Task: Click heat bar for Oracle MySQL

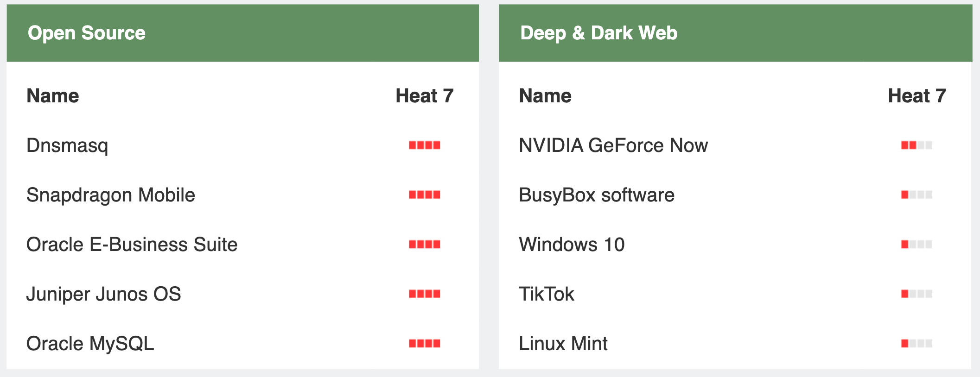Action: click(x=424, y=344)
